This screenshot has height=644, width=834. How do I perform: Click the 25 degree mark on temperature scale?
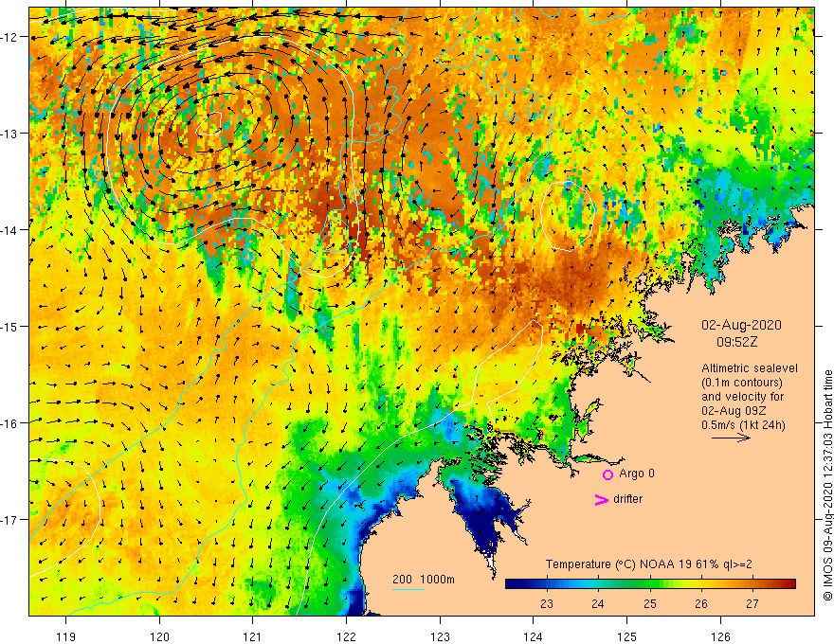649,603
